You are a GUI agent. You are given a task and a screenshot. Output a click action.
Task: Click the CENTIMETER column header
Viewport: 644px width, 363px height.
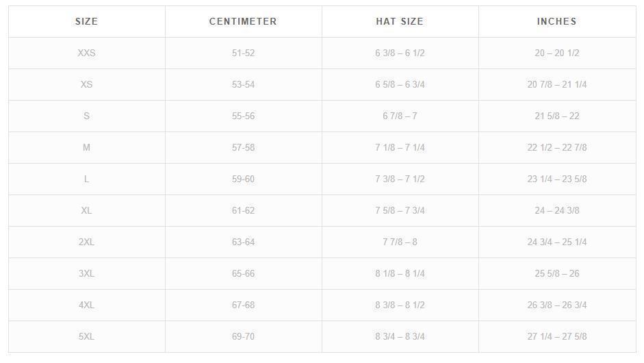243,21
